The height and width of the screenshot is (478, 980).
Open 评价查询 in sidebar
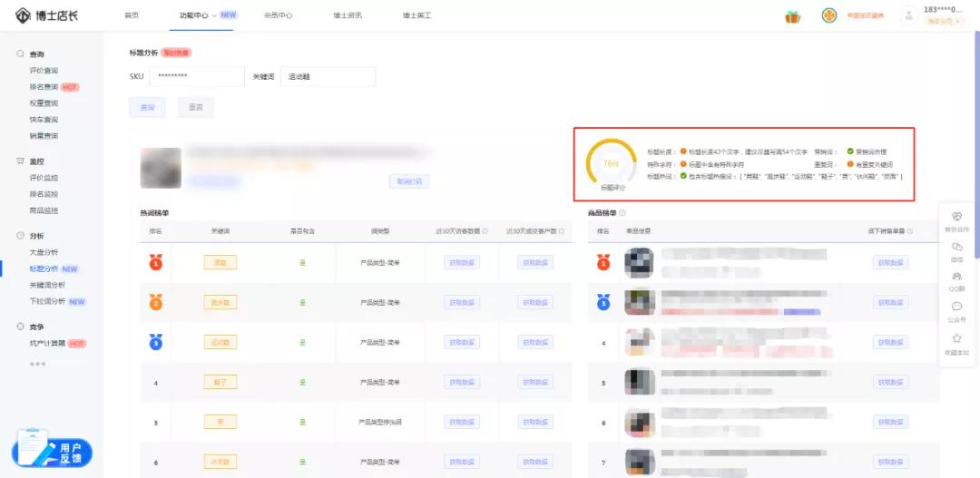44,71
